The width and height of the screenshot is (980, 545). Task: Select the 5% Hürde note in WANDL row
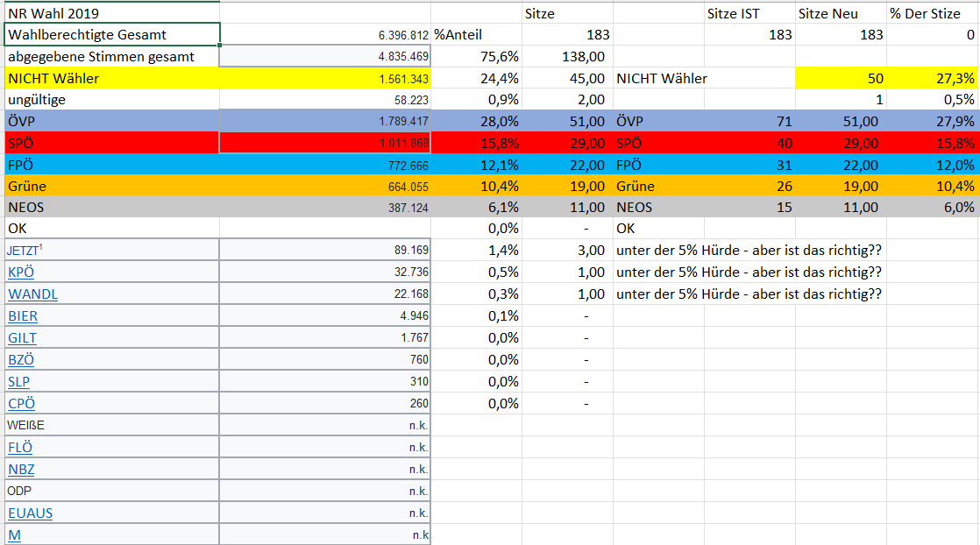pyautogui.click(x=749, y=294)
